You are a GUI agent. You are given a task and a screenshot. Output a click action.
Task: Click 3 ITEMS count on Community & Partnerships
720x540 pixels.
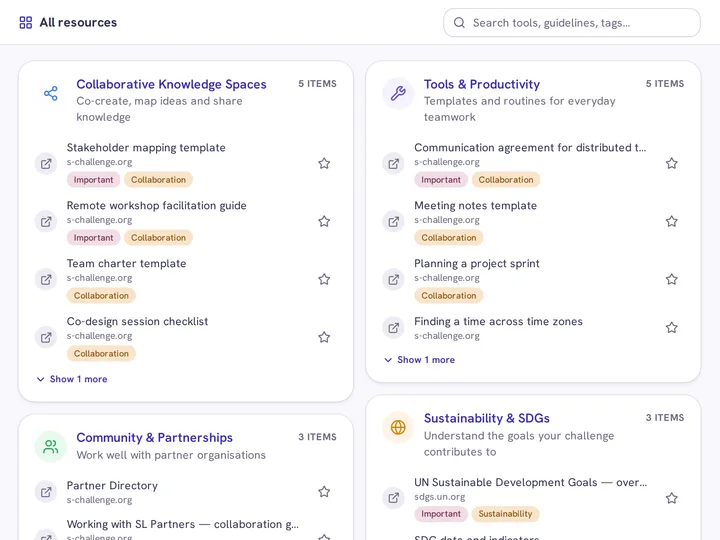[x=317, y=437]
